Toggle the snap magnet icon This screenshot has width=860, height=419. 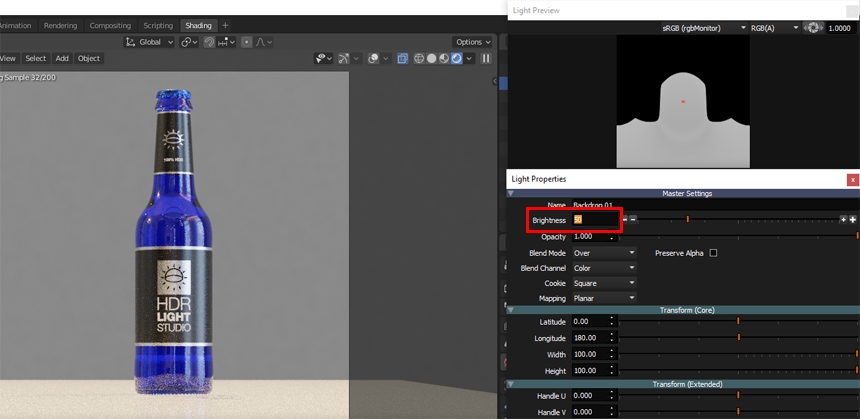209,42
